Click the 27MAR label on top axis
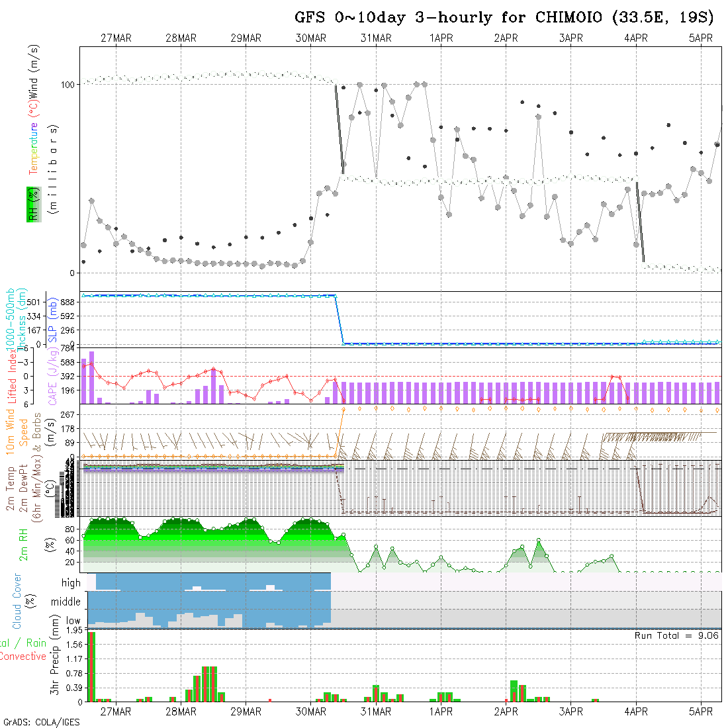 point(116,38)
